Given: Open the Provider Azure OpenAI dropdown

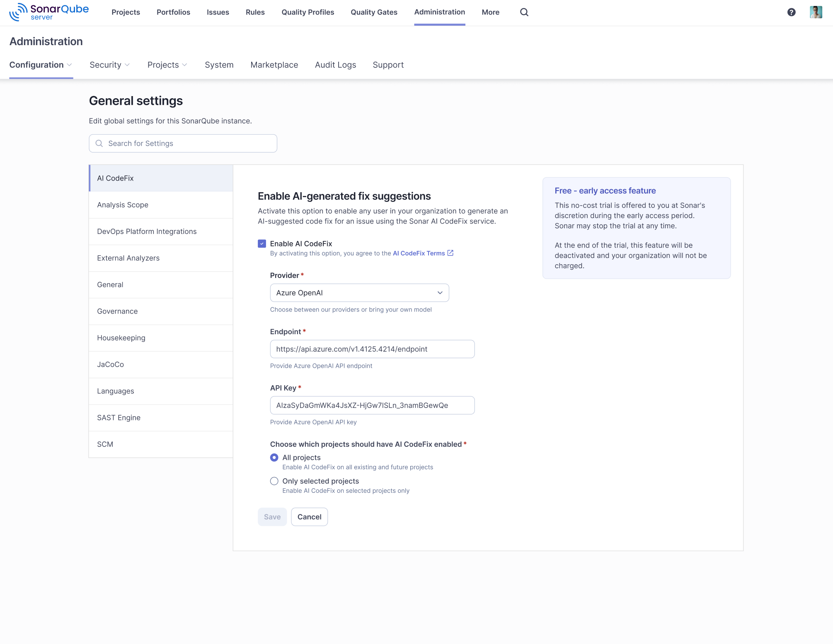Looking at the screenshot, I should click(x=359, y=293).
